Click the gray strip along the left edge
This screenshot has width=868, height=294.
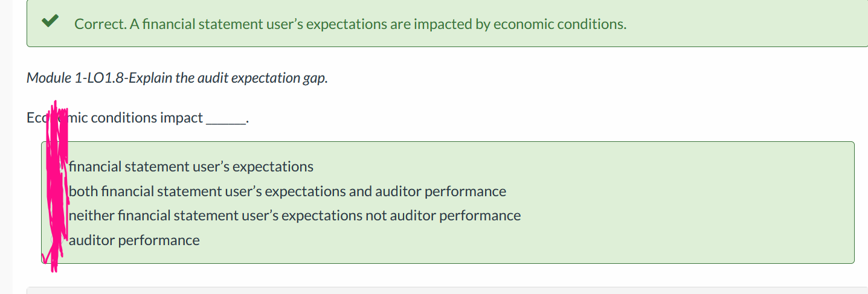pos(6,147)
